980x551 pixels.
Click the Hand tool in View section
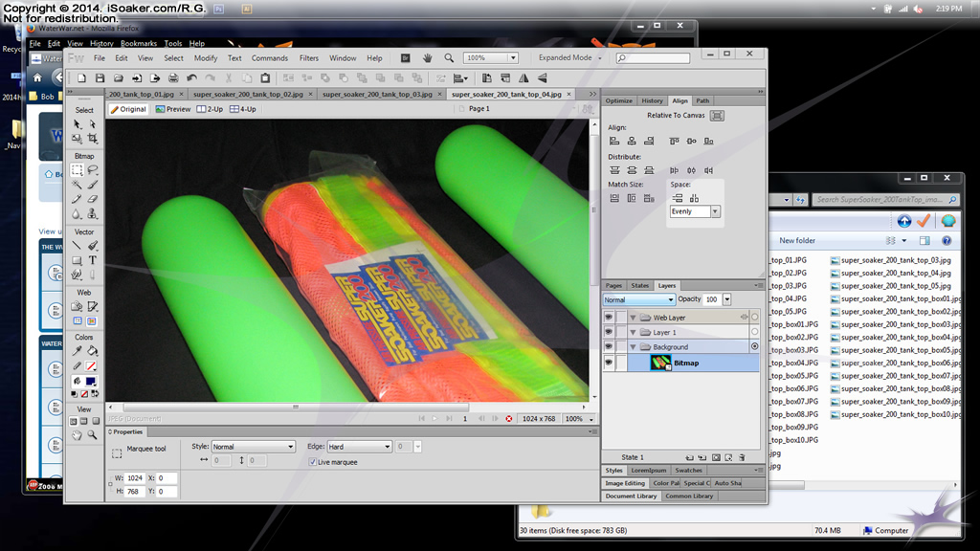point(78,435)
